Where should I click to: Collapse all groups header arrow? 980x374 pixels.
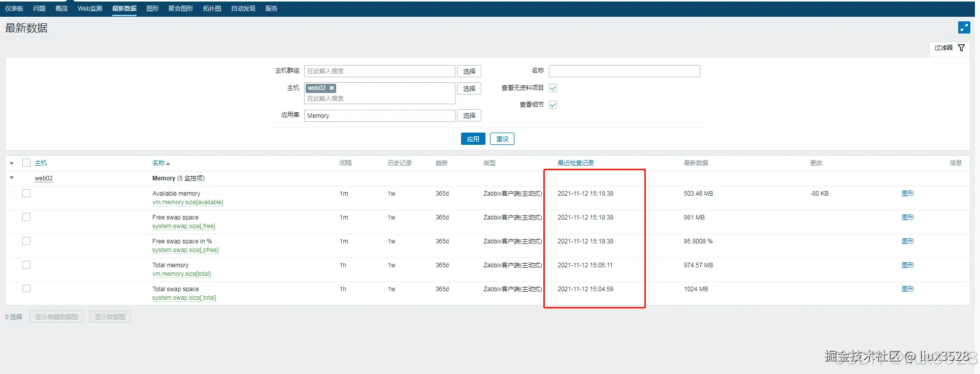[12, 163]
